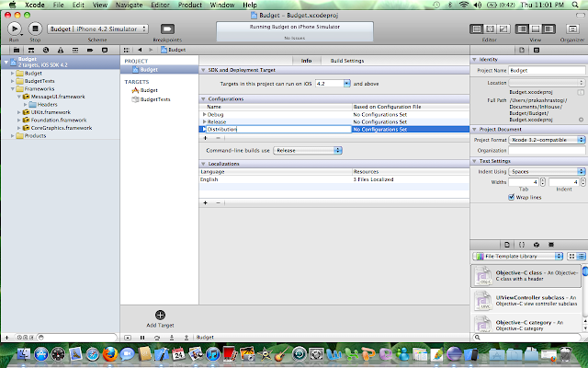Open the iOS deployment target 4.2 dropdown

347,84
